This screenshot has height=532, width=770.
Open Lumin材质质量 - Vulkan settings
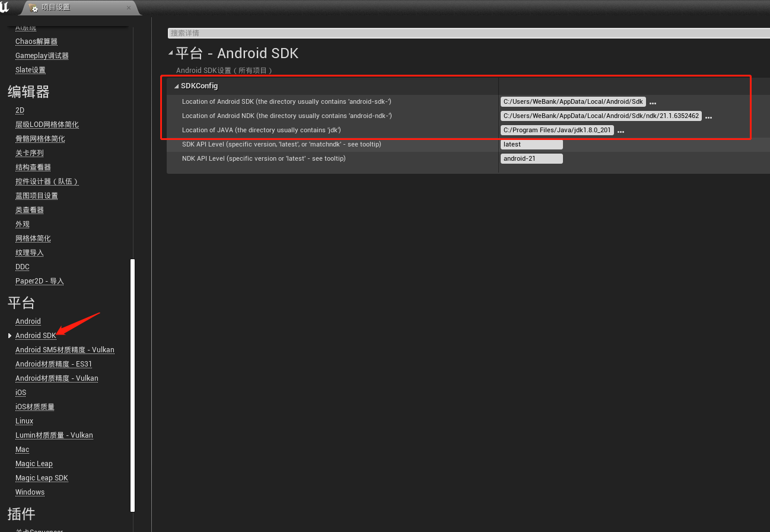pos(54,435)
